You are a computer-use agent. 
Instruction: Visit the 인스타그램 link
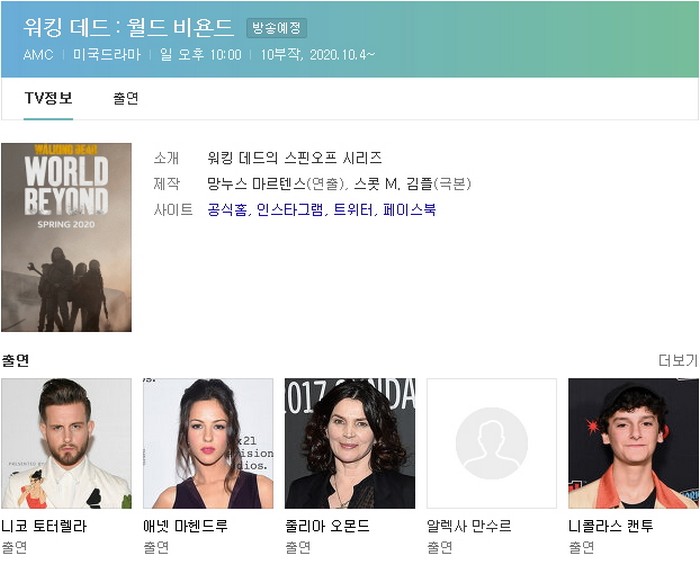coord(290,210)
